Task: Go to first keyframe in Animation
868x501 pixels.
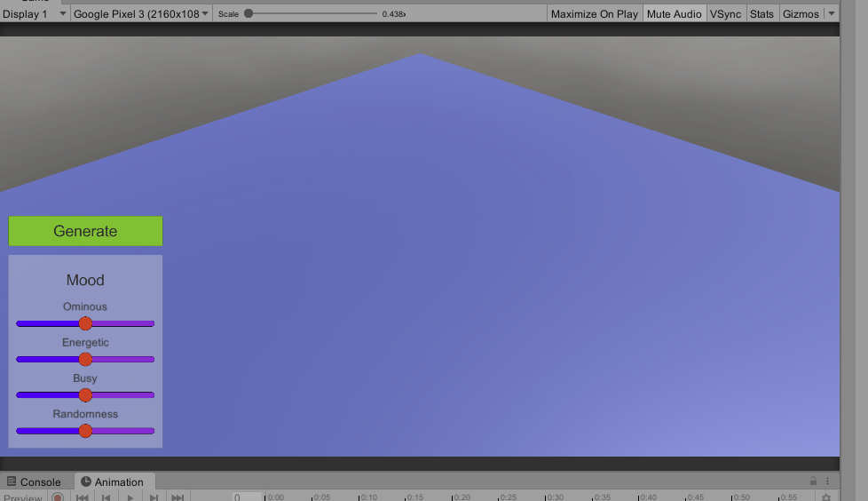Action: tap(83, 498)
